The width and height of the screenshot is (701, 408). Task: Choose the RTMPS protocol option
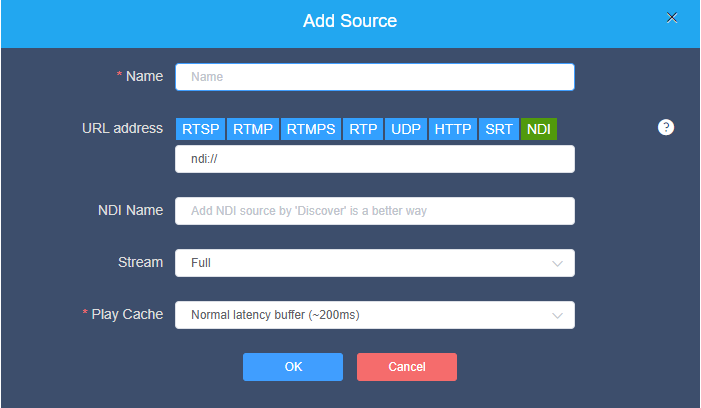tap(311, 129)
